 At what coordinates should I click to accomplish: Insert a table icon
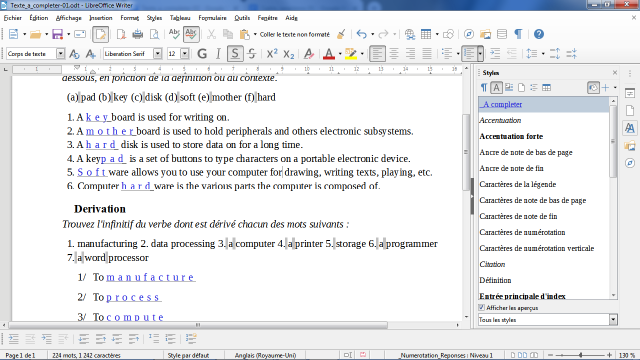pos(426,34)
